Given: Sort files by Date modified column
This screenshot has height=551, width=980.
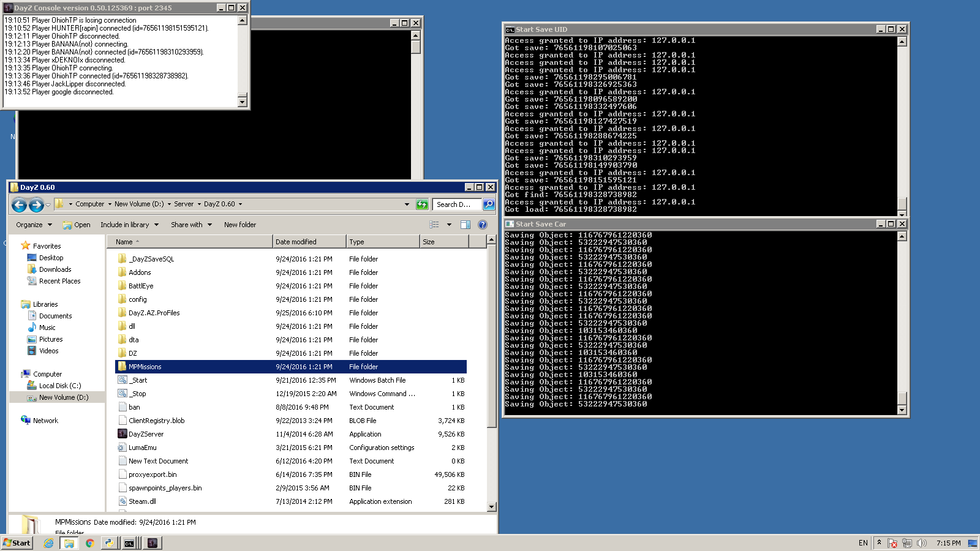Looking at the screenshot, I should tap(309, 242).
